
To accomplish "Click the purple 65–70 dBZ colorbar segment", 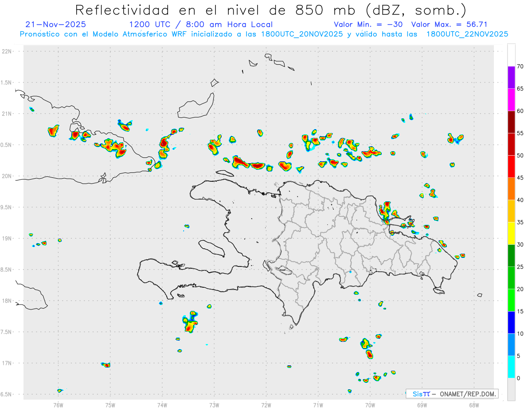I will tap(511, 77).
